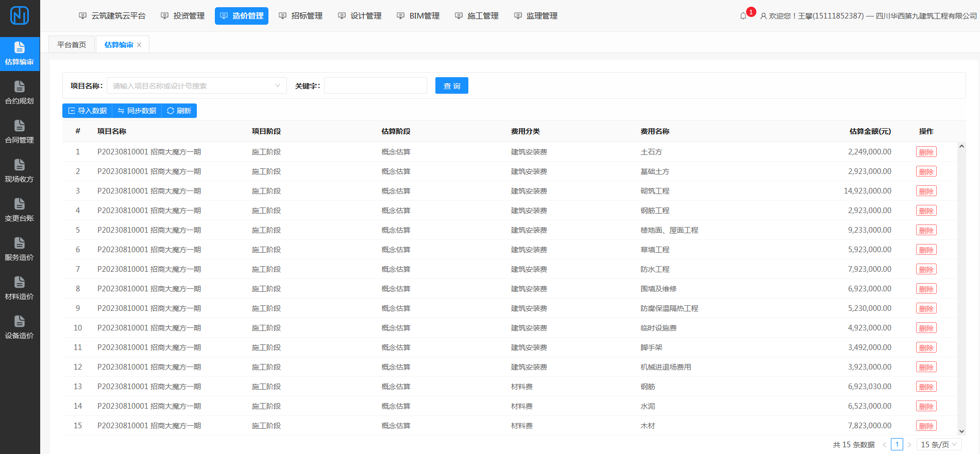Select the 造价管理 menu
Image resolution: width=980 pixels, height=454 pixels.
tap(242, 16)
